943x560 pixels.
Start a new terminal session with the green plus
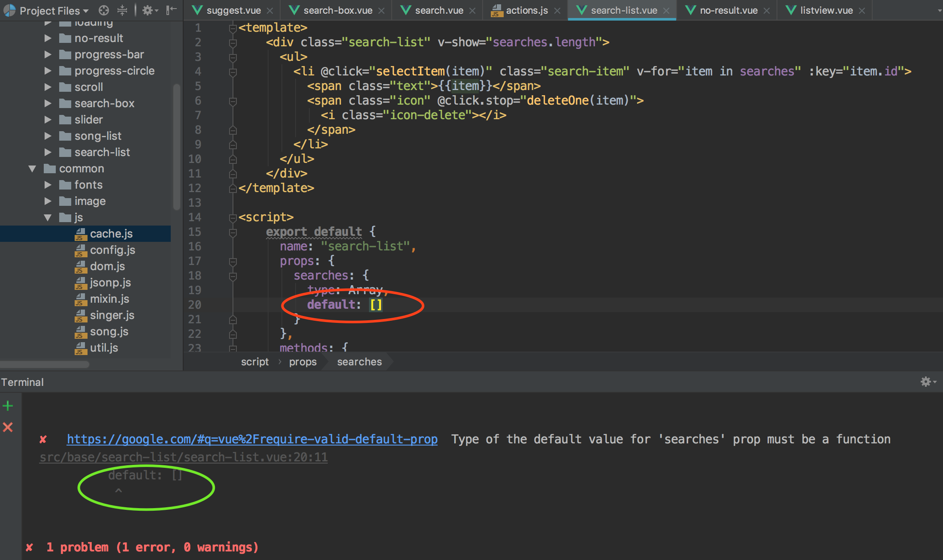tap(7, 405)
